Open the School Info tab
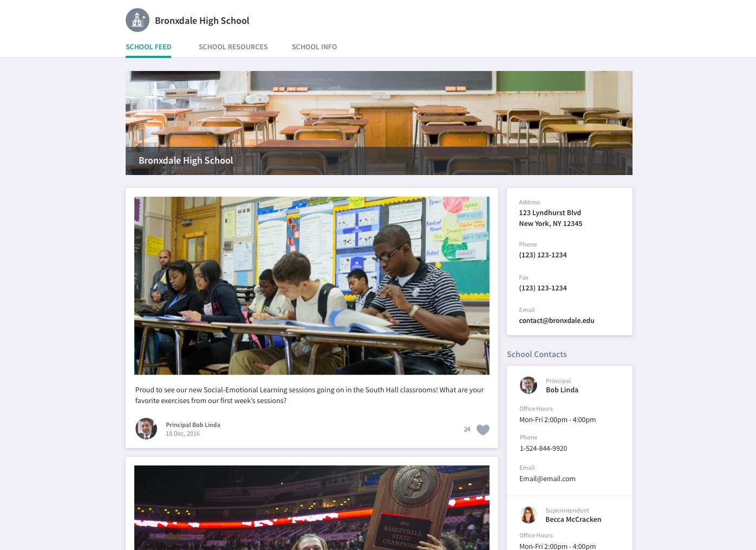756x550 pixels. pyautogui.click(x=314, y=47)
